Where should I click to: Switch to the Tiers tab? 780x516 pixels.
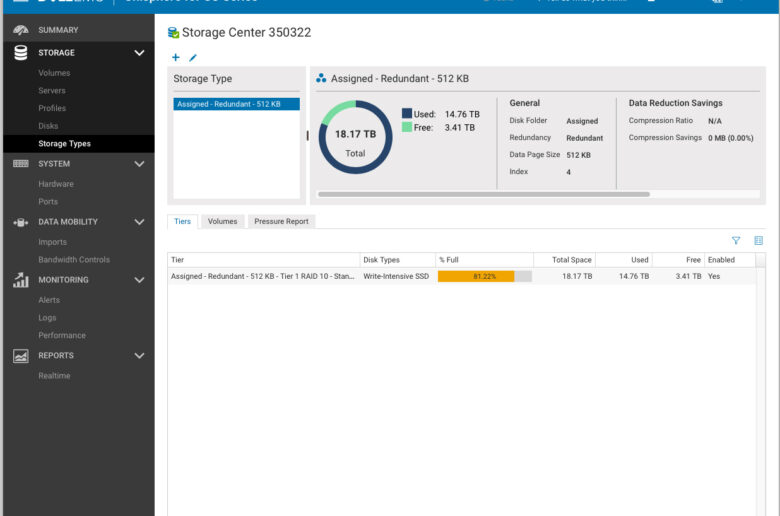click(183, 221)
